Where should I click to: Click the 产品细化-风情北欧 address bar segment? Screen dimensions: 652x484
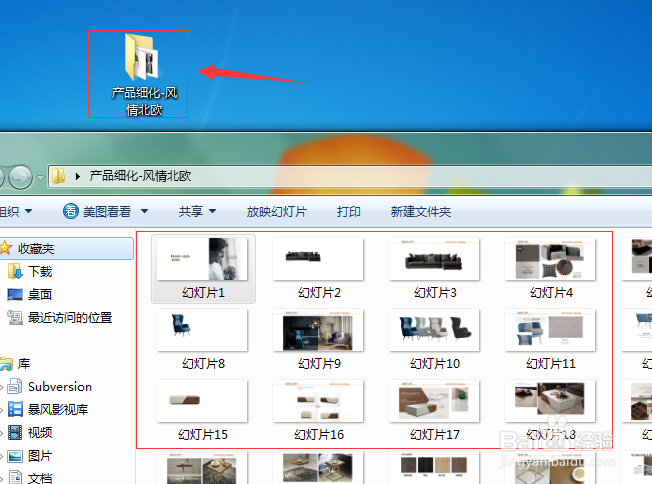click(141, 176)
